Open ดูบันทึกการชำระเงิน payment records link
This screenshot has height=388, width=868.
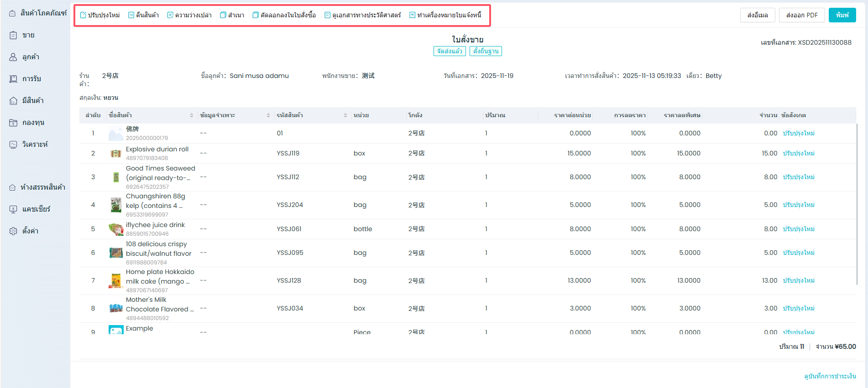(x=830, y=376)
